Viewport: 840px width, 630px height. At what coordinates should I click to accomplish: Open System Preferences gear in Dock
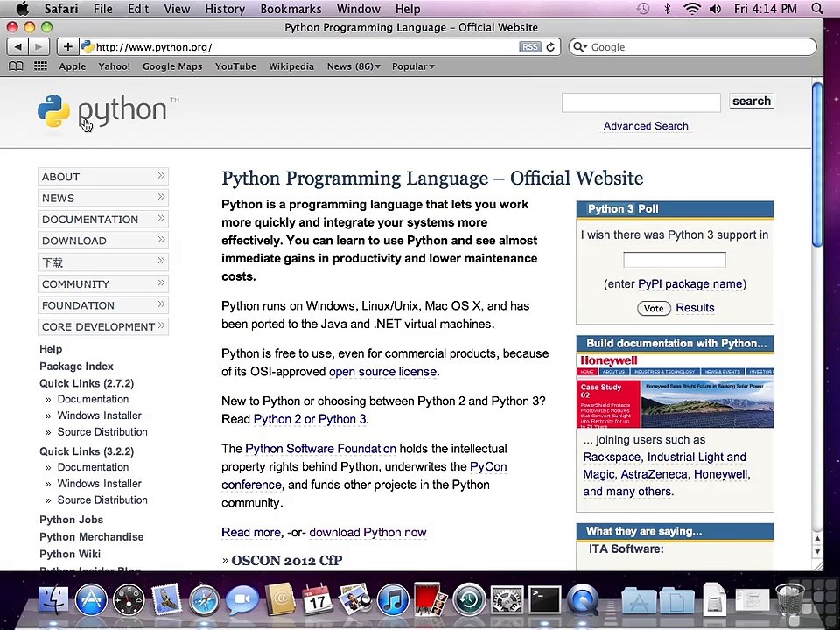point(507,599)
